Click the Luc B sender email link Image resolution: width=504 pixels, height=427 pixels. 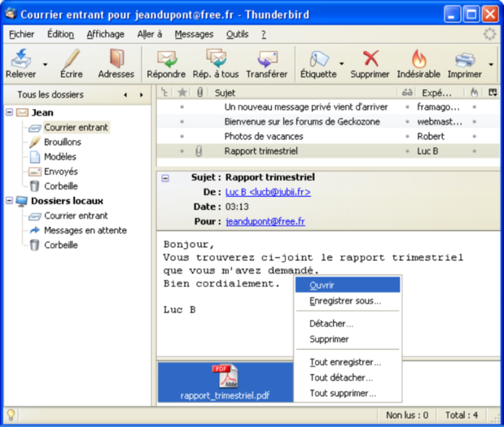pos(268,192)
